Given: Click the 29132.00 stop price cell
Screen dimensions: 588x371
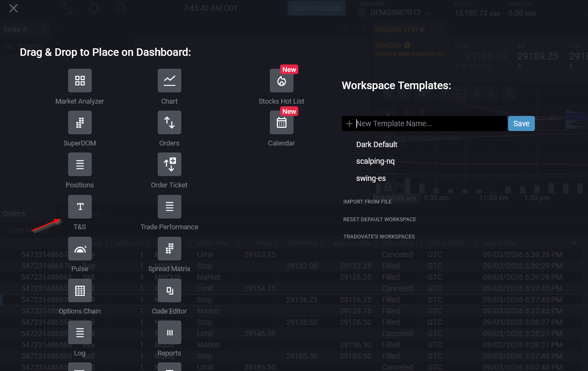Looking at the screenshot, I should tap(302, 266).
